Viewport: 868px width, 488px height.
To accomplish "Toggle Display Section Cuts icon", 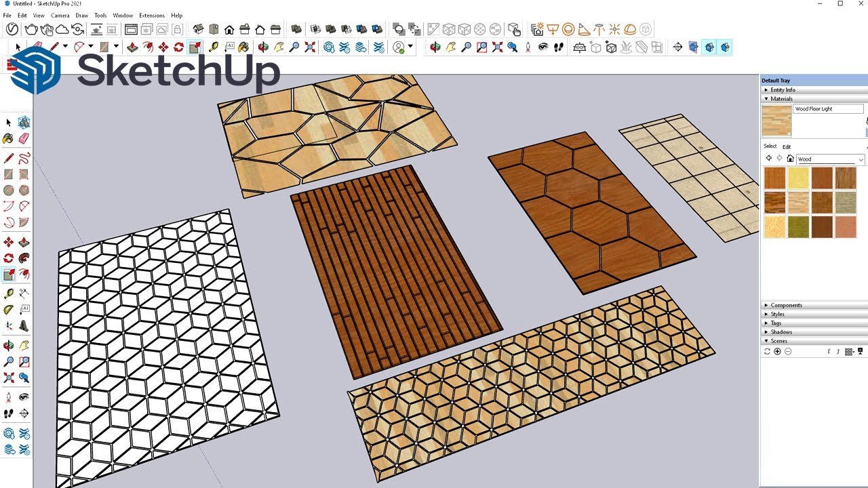I will [709, 47].
